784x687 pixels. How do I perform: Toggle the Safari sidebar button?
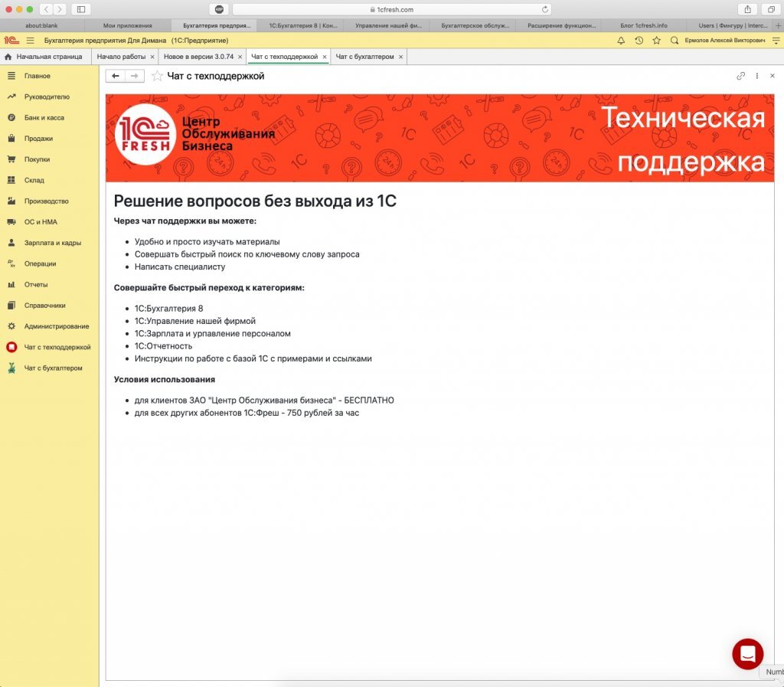click(81, 9)
